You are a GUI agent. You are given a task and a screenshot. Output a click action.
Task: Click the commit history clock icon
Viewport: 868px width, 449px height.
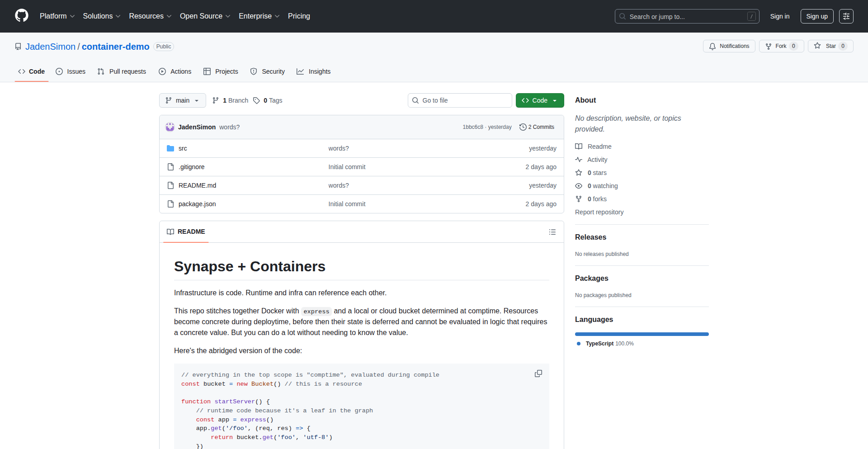coord(523,127)
